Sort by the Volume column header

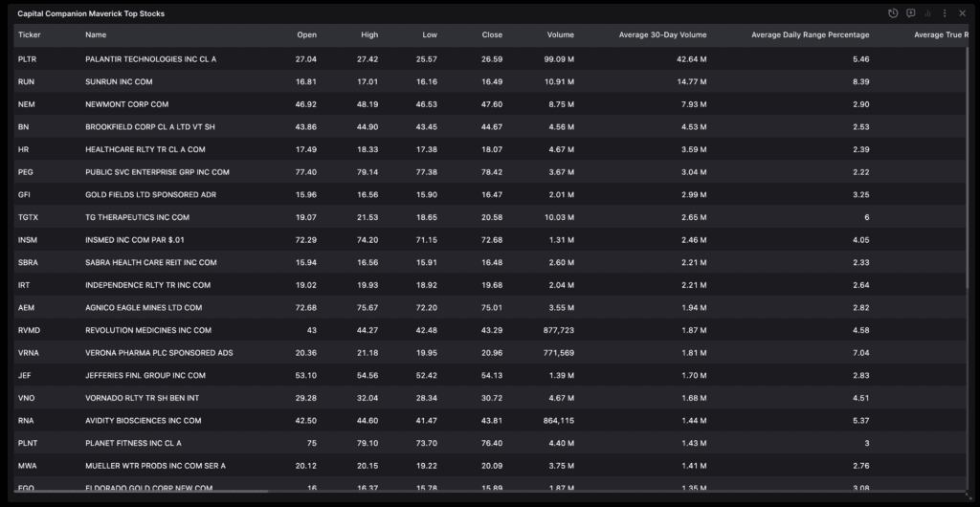[x=560, y=35]
